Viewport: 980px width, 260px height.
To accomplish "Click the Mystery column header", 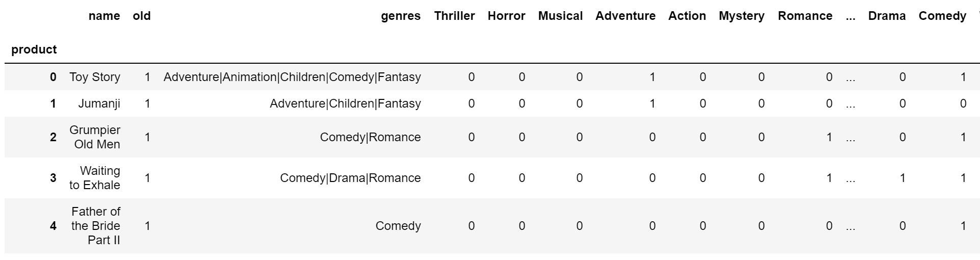I will 741,16.
